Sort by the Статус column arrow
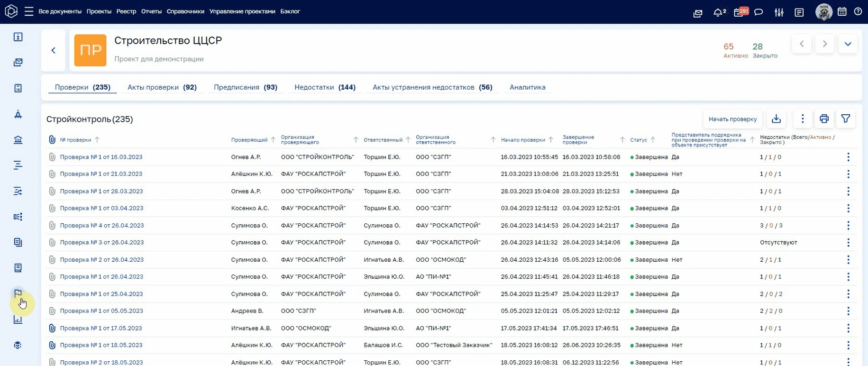 point(653,140)
